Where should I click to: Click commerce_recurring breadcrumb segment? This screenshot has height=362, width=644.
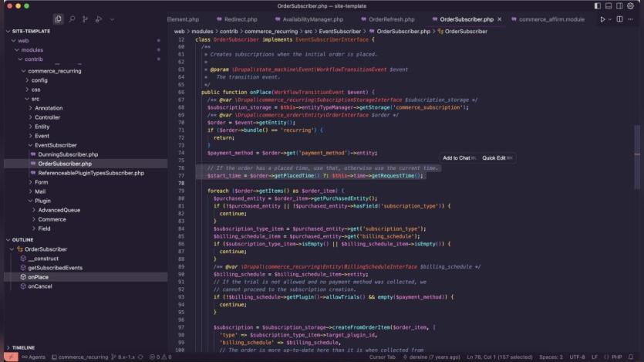pyautogui.click(x=271, y=31)
